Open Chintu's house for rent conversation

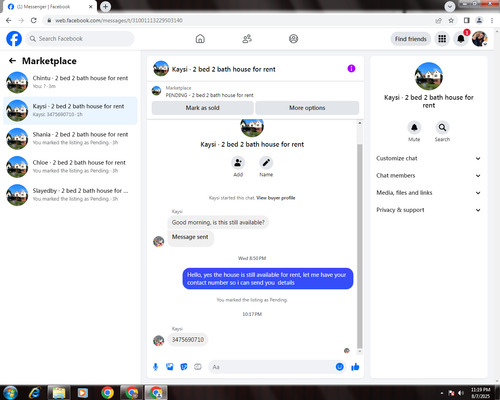70,82
